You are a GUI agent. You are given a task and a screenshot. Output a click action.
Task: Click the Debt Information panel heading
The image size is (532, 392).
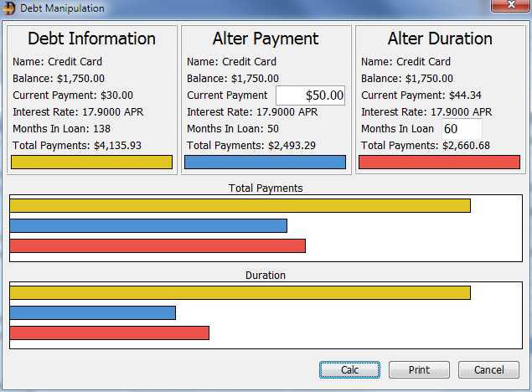click(x=91, y=39)
